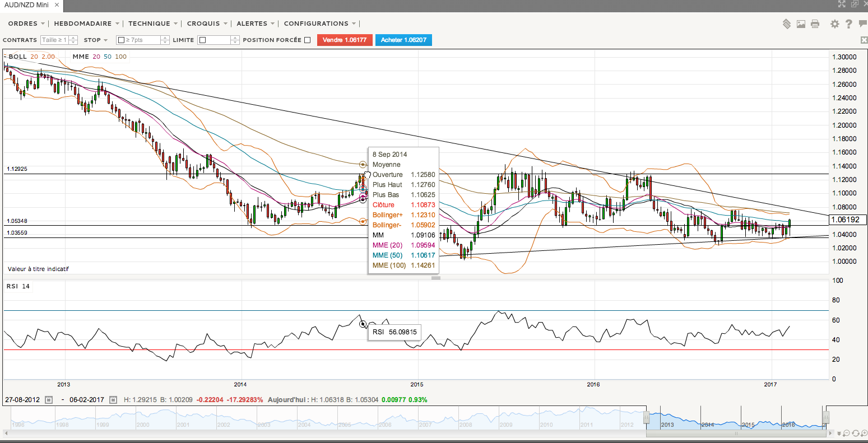Select the 1.05348 horizontal line label
Screen dimensions: 868x443
(17, 221)
